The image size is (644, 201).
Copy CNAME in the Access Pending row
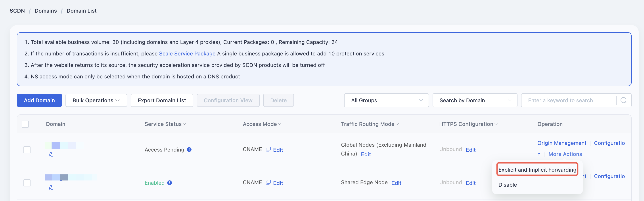click(268, 149)
